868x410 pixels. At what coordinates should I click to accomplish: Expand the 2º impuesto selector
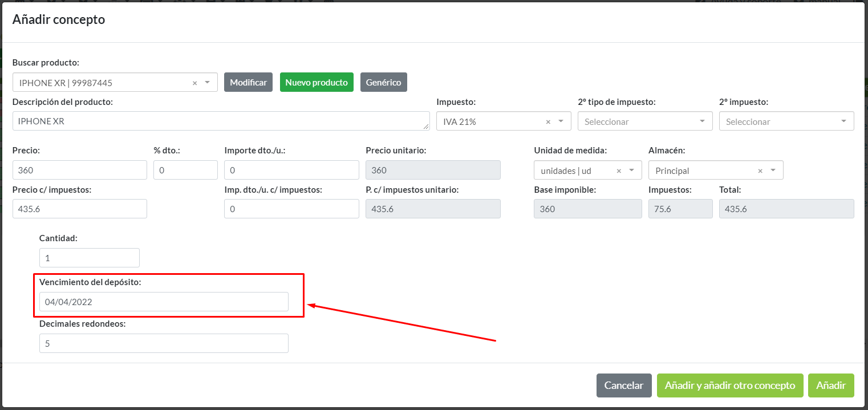[x=843, y=121]
